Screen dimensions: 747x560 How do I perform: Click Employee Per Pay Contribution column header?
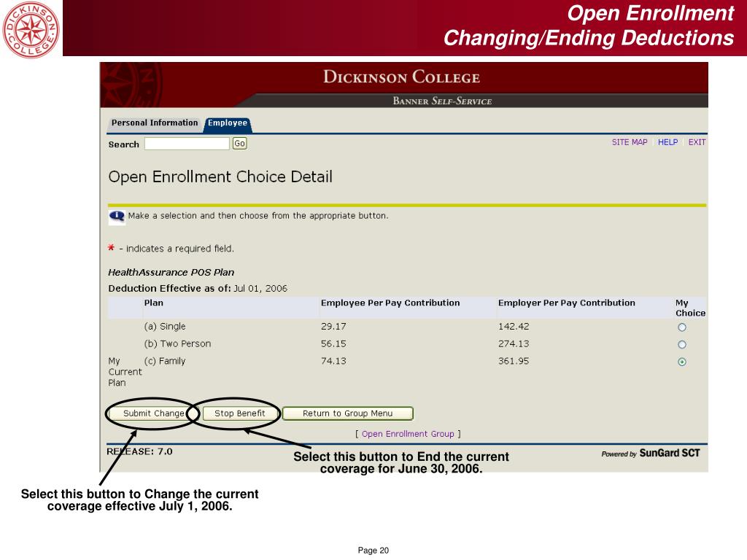[390, 303]
